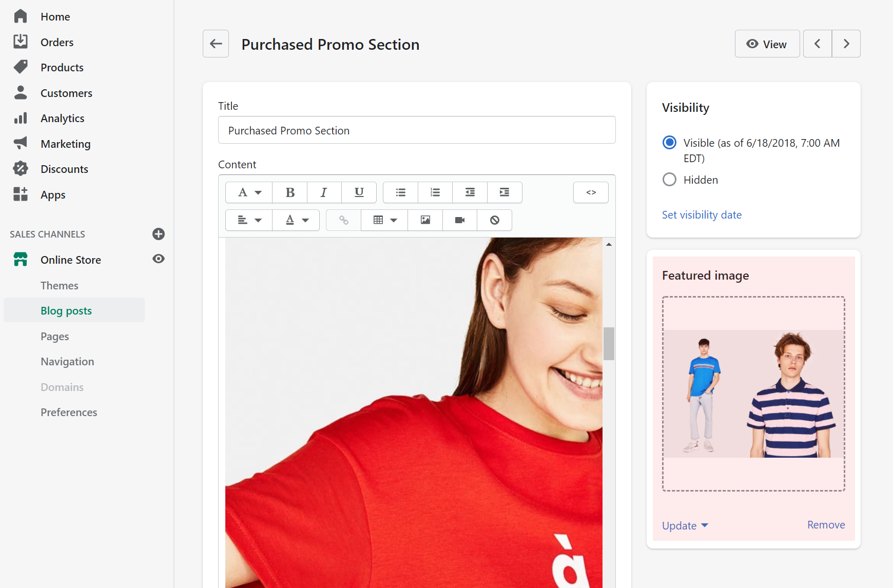Viewport: 893px width, 588px height.
Task: Insert a bulleted list
Action: [x=401, y=192]
